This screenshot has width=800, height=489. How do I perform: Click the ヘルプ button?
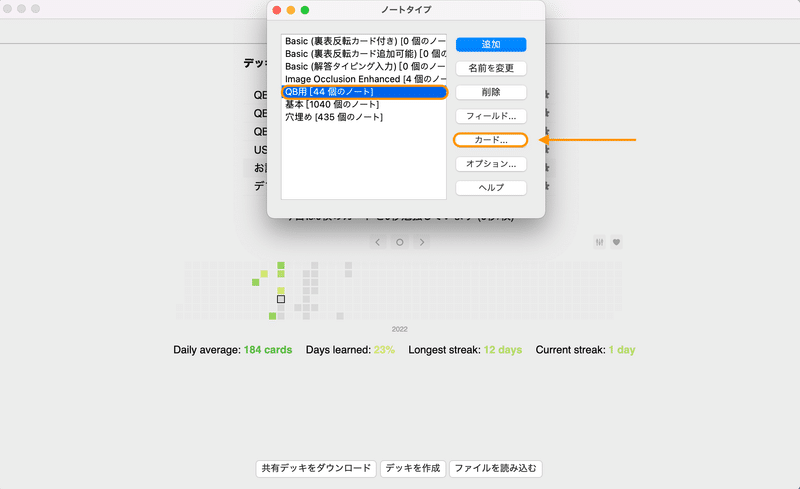click(491, 188)
